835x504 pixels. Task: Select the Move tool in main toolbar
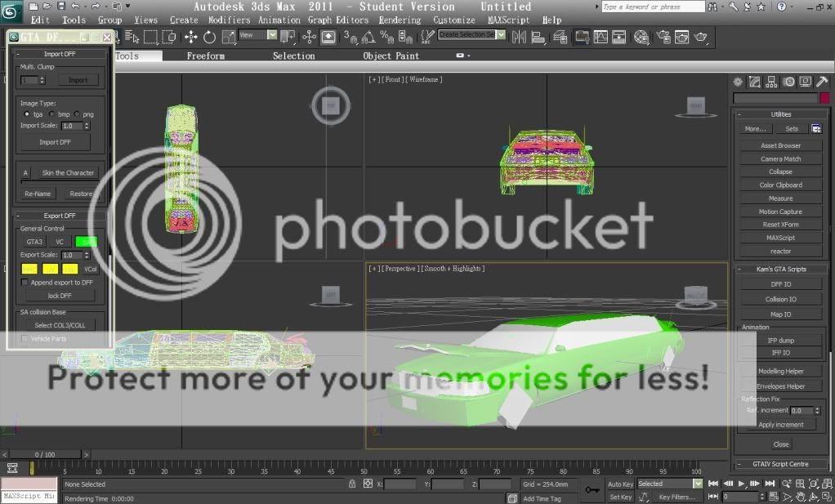tap(190, 37)
